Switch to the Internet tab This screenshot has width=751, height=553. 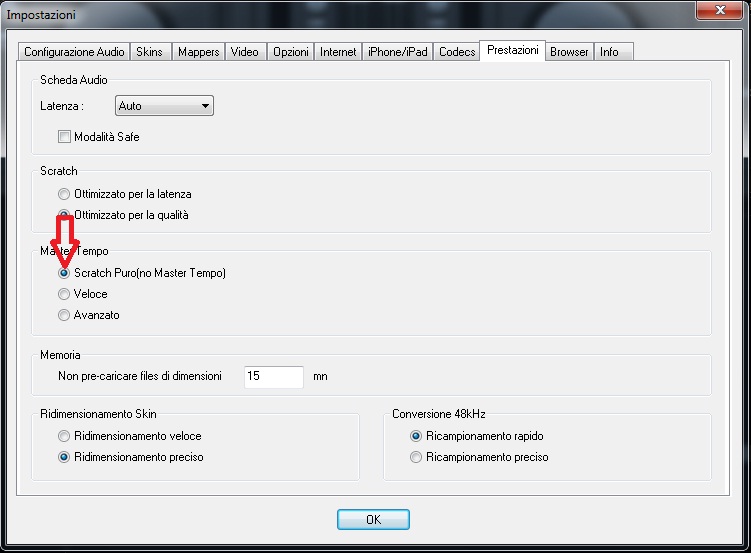tap(338, 52)
